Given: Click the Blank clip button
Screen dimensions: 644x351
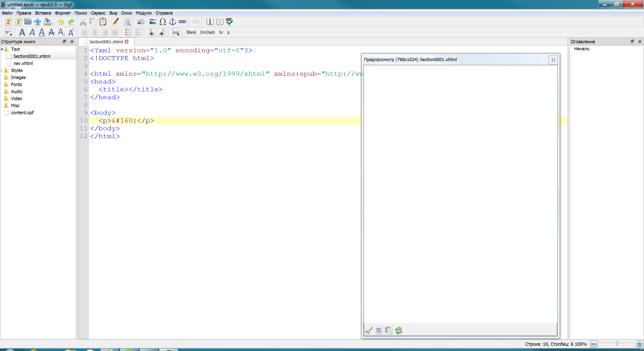Looking at the screenshot, I should 191,32.
